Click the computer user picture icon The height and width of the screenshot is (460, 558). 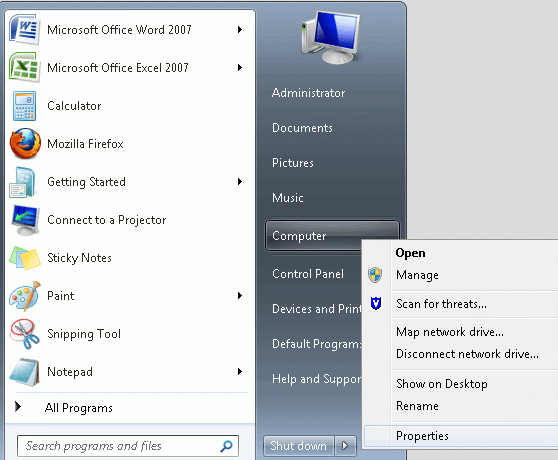coord(330,37)
